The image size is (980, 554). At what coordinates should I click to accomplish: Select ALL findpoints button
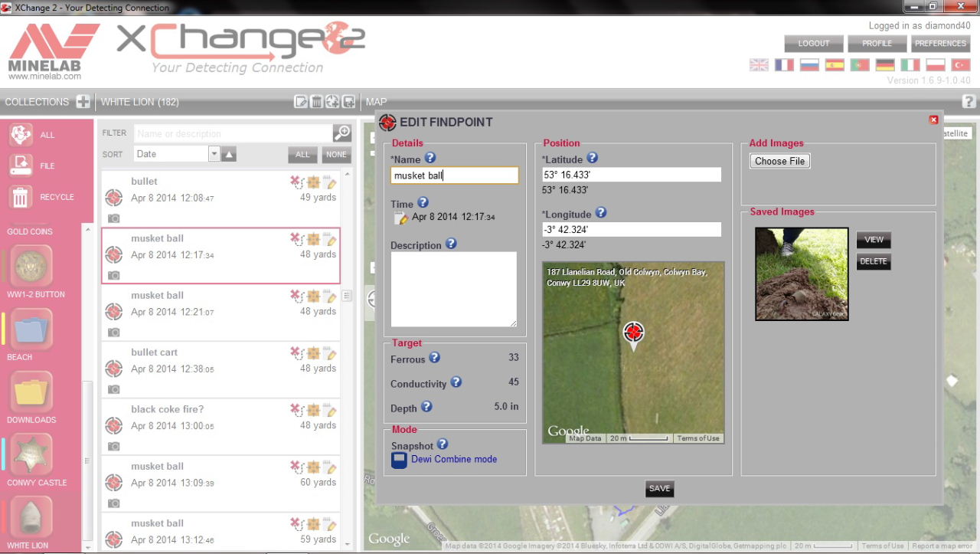(303, 154)
